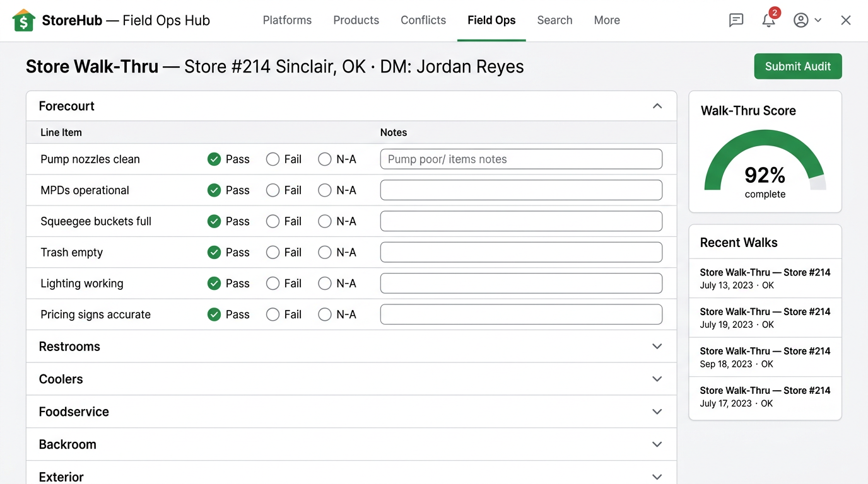Click the StoreHub house logo icon
The image size is (868, 484).
pos(23,20)
